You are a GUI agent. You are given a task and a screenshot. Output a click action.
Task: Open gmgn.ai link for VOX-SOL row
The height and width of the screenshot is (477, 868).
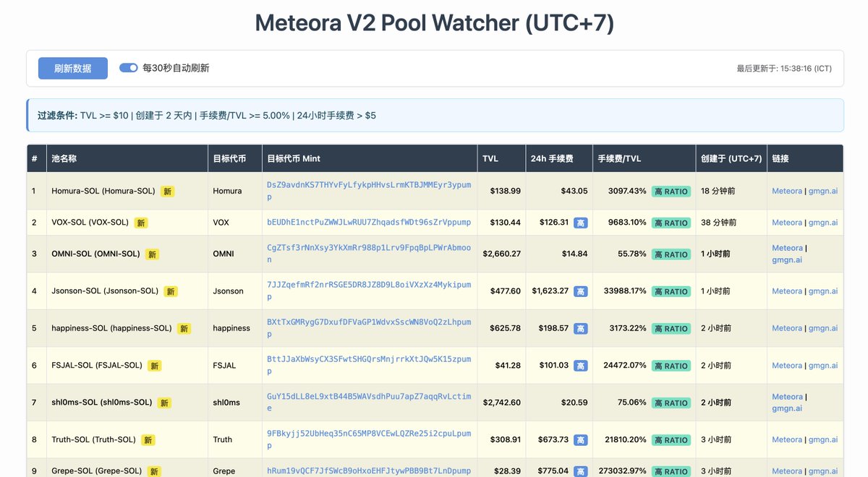823,223
